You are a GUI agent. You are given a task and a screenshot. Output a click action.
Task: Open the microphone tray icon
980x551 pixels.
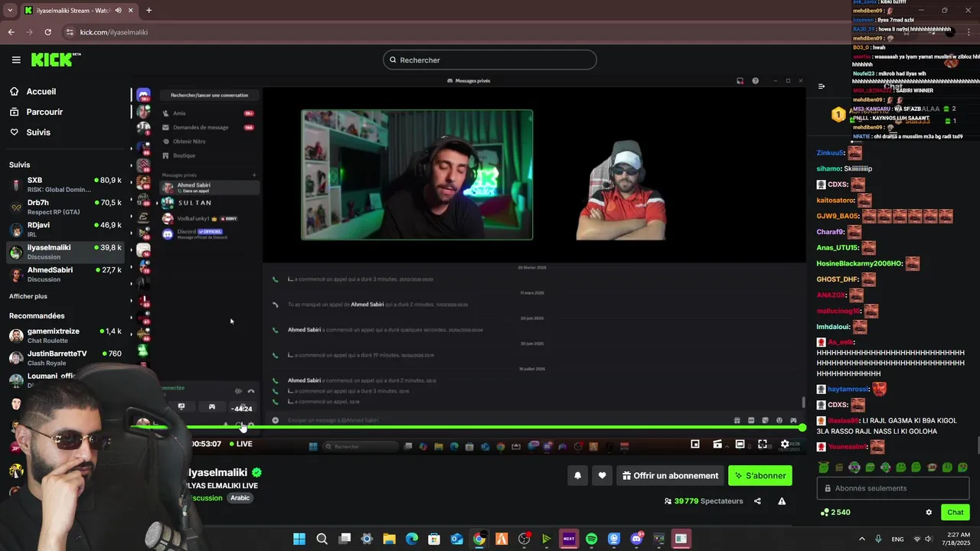tap(878, 539)
